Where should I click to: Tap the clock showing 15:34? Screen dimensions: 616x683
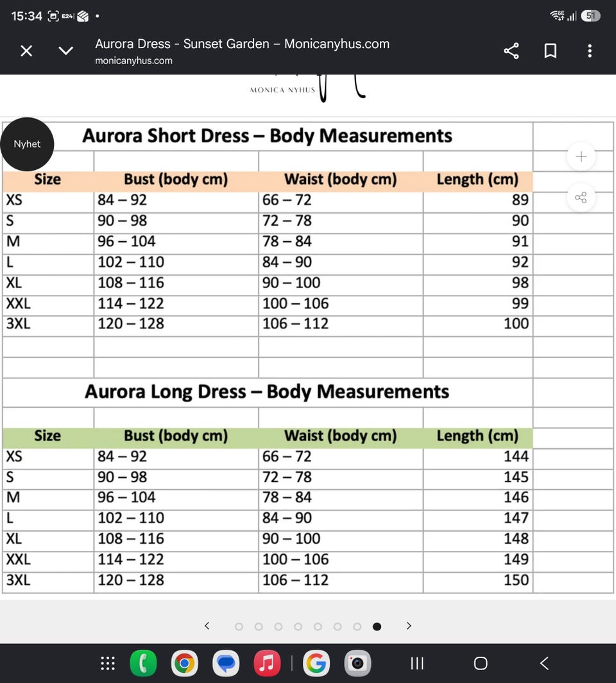coord(26,16)
